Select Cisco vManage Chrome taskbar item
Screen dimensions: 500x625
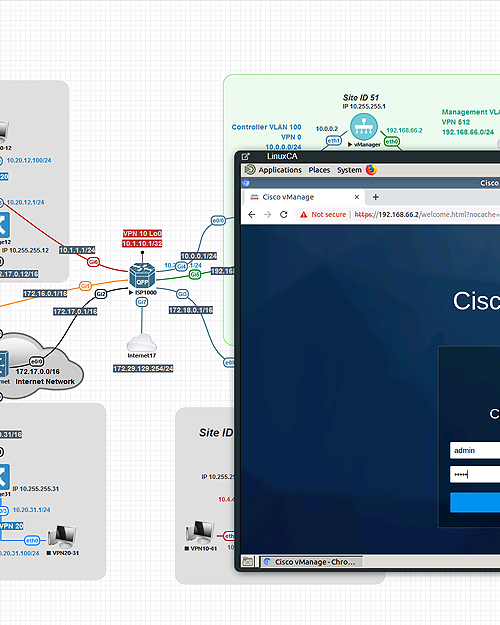pos(311,562)
